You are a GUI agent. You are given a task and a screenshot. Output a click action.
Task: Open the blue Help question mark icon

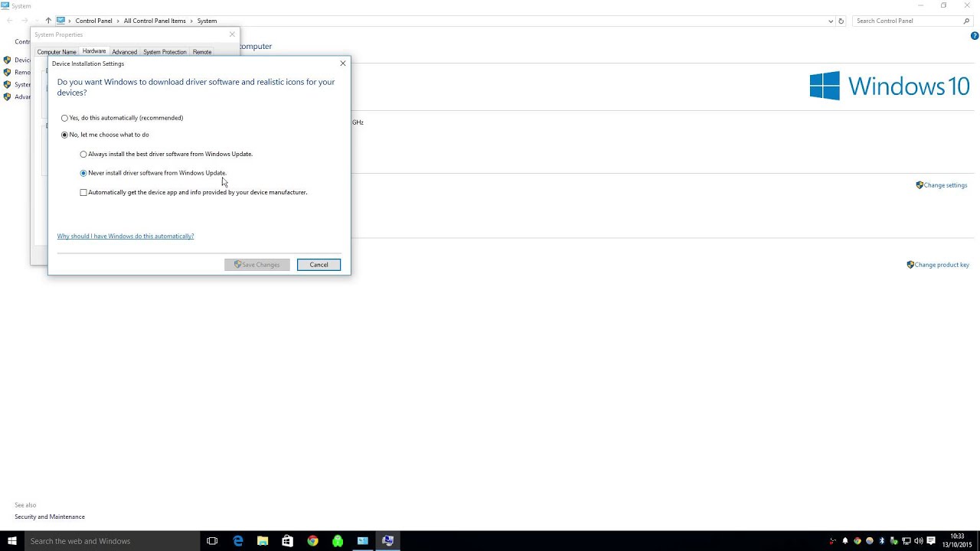(x=975, y=36)
